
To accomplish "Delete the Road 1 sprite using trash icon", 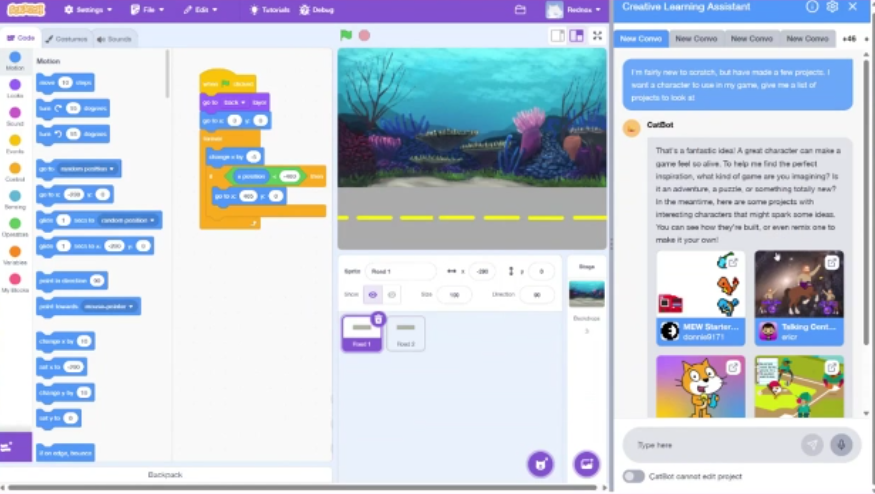I will [x=378, y=319].
